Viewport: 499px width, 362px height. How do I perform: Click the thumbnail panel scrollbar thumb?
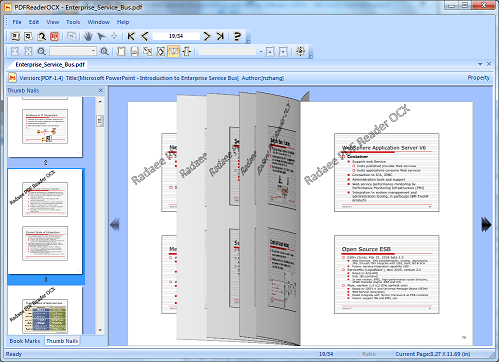(x=100, y=121)
